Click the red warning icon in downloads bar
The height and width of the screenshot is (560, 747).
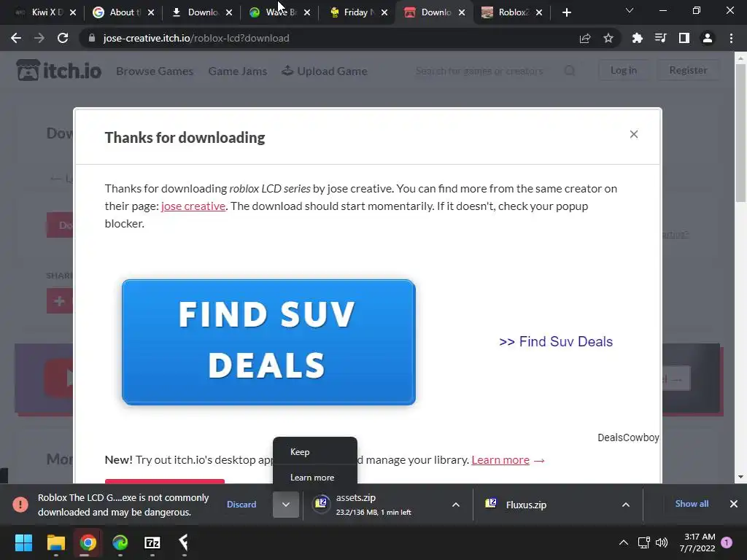20,505
